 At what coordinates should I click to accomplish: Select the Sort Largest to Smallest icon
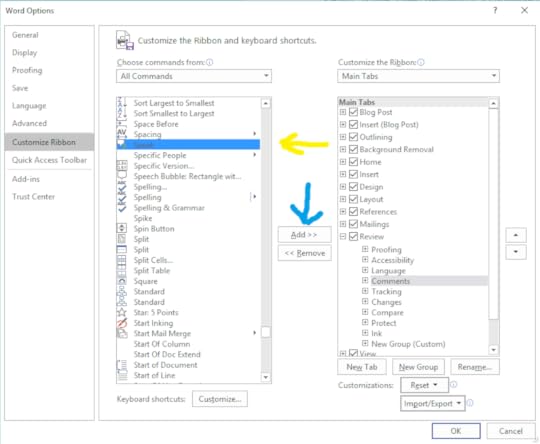click(x=122, y=103)
